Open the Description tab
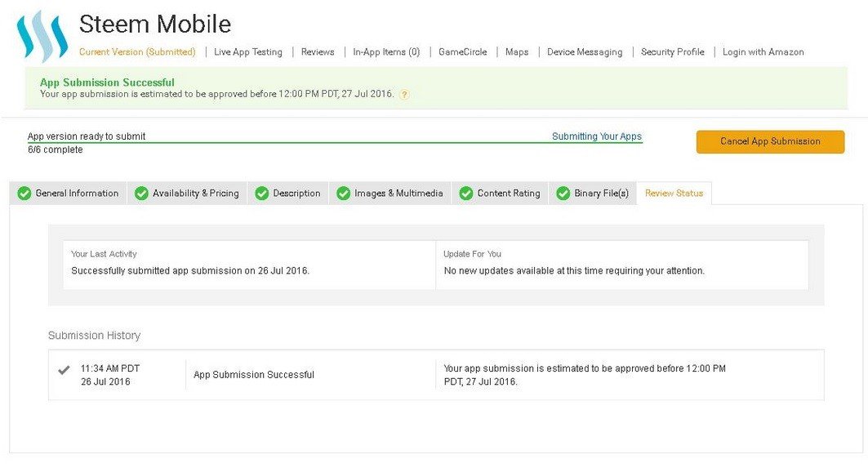The image size is (868, 468). (x=288, y=194)
